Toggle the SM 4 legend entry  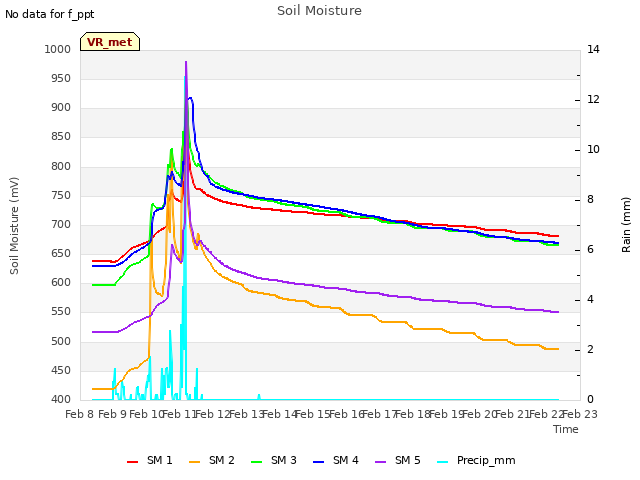click(336, 460)
